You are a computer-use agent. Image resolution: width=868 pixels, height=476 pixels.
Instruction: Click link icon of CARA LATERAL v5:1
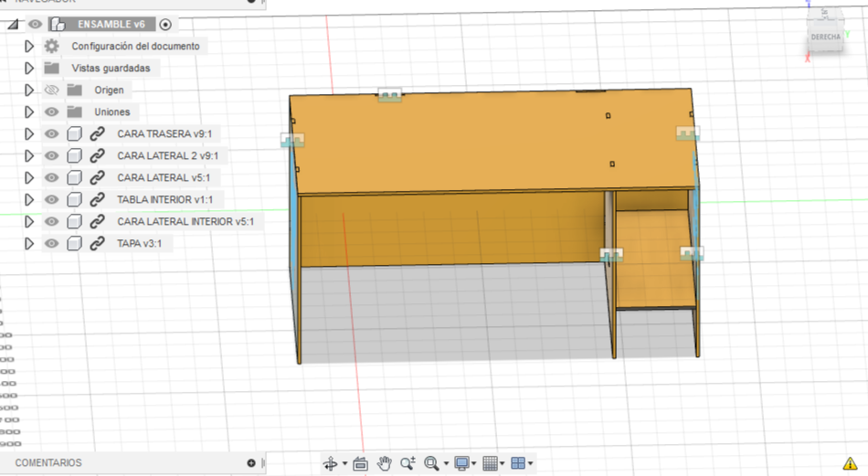[98, 177]
